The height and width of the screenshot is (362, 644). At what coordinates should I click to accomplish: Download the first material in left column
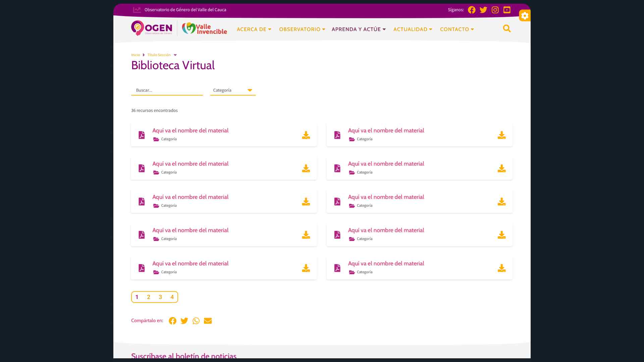tap(306, 135)
